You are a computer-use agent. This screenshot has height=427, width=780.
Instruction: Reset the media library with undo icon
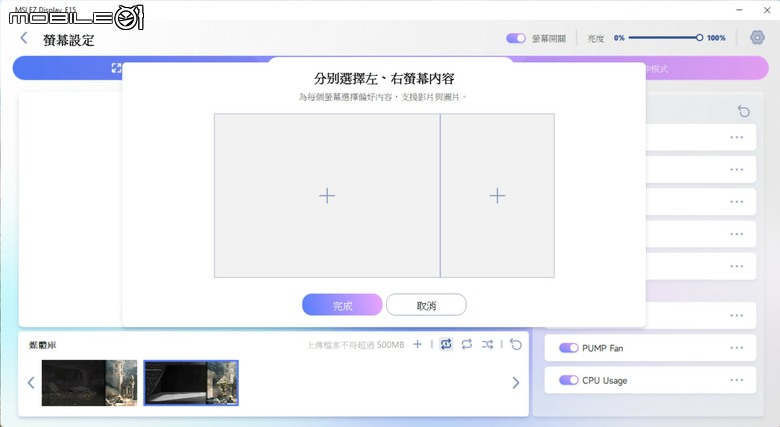(516, 344)
